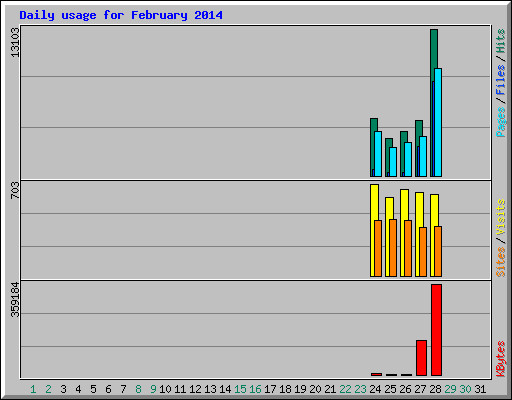Click day label 30 on the x-axis

point(465,389)
